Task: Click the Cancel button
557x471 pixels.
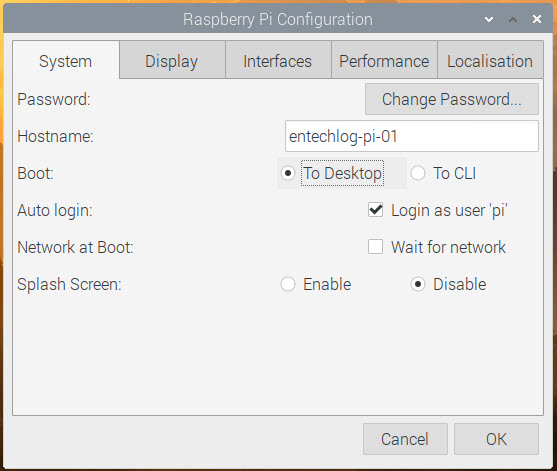Action: pos(405,439)
